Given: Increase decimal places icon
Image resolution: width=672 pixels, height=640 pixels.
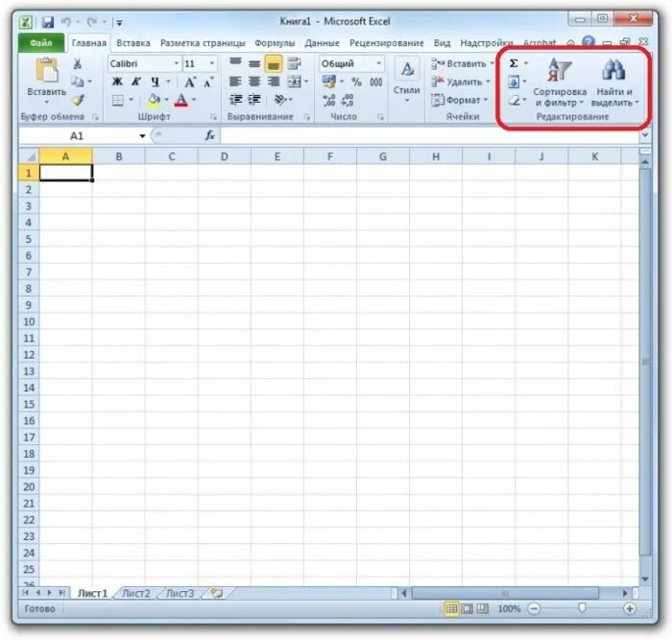Looking at the screenshot, I should click(x=328, y=100).
